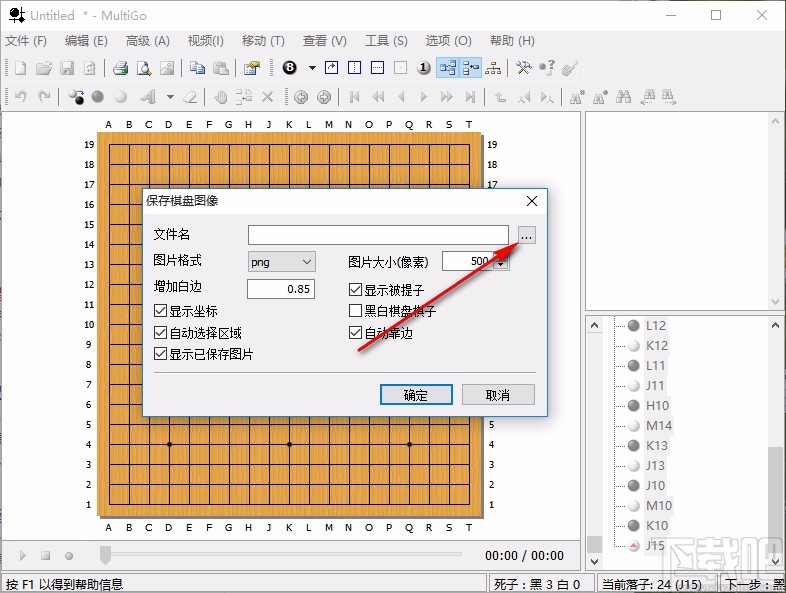Select the black stone placement tool
This screenshot has height=593, width=786.
point(98,96)
